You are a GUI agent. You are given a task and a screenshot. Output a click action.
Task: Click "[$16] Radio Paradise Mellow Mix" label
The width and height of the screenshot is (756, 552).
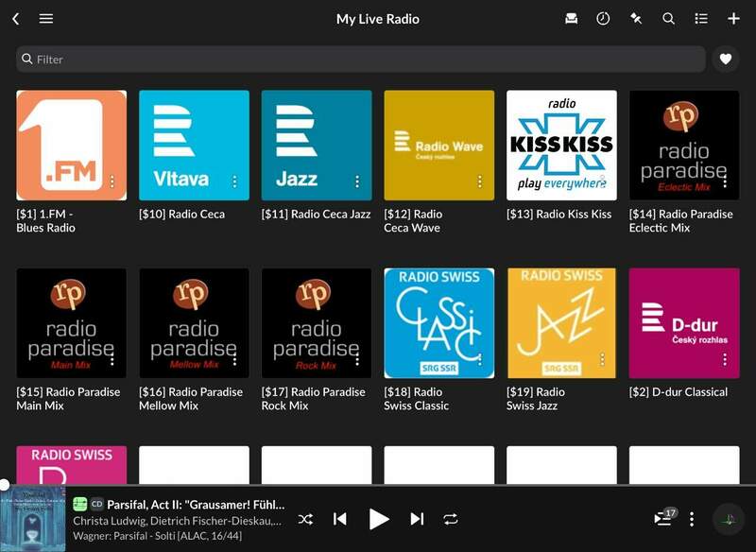[191, 399]
